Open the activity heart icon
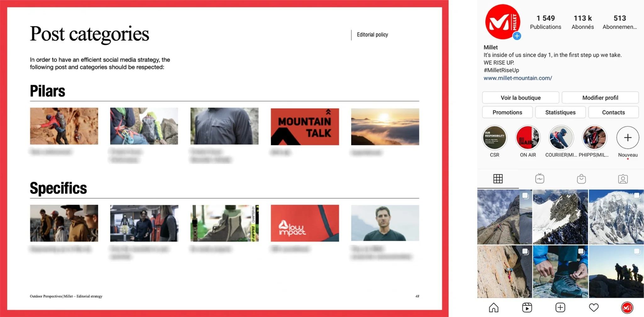This screenshot has height=317, width=644. tap(594, 307)
